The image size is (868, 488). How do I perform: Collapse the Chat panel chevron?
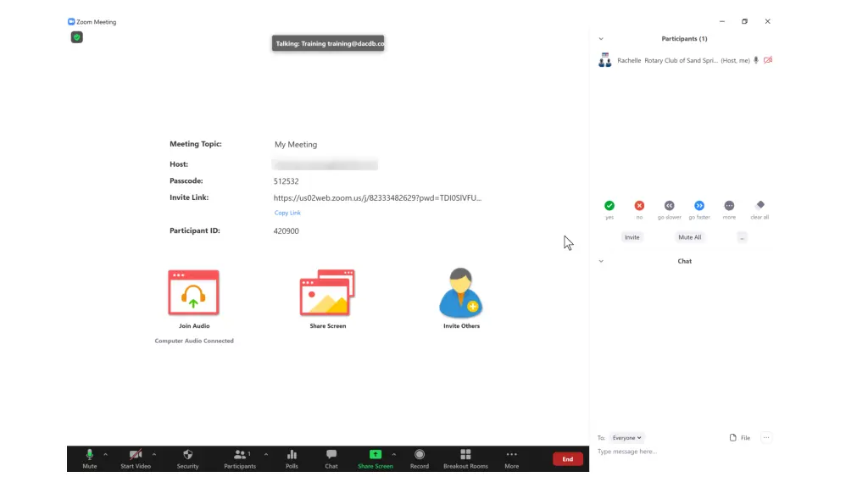[x=601, y=261]
